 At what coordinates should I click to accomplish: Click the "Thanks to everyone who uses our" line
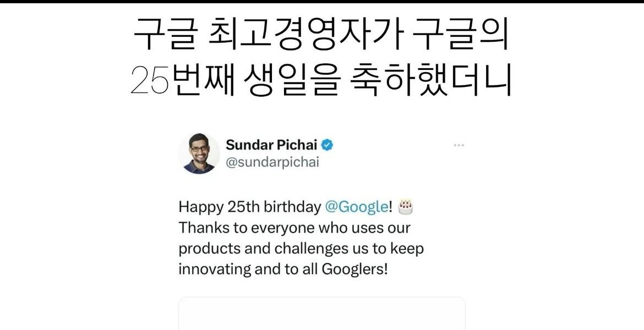(294, 228)
